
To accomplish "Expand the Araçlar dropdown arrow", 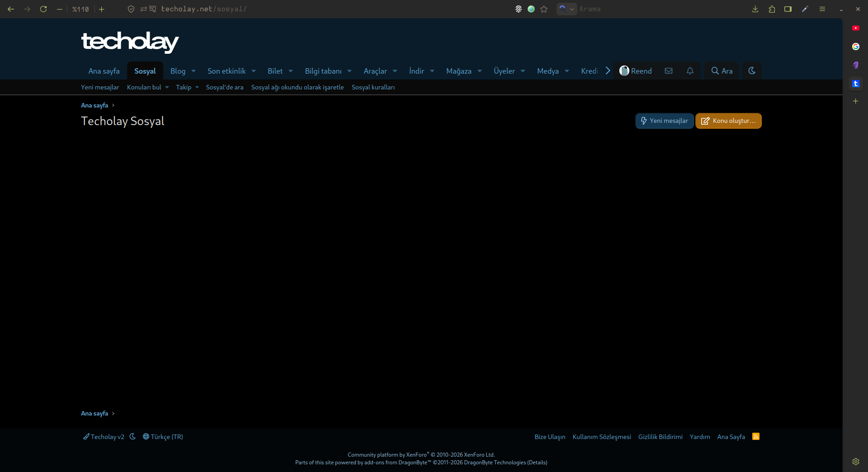I will pyautogui.click(x=395, y=71).
